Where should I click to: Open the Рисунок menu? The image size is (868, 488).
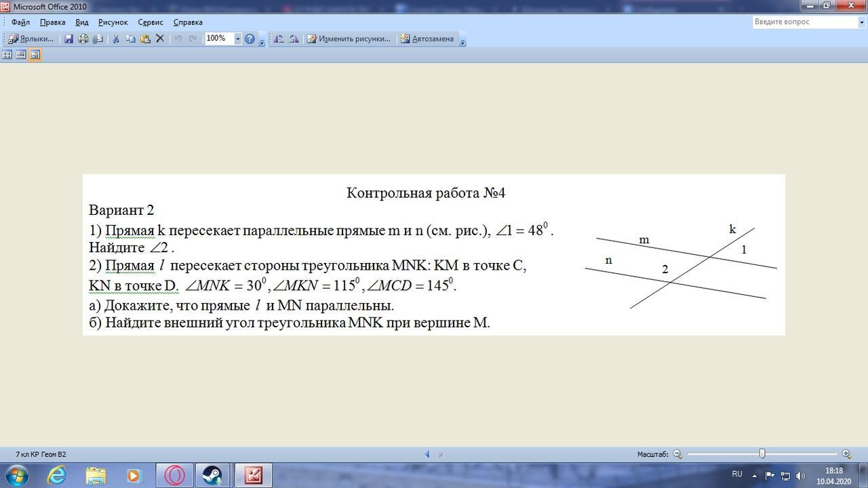pos(113,22)
